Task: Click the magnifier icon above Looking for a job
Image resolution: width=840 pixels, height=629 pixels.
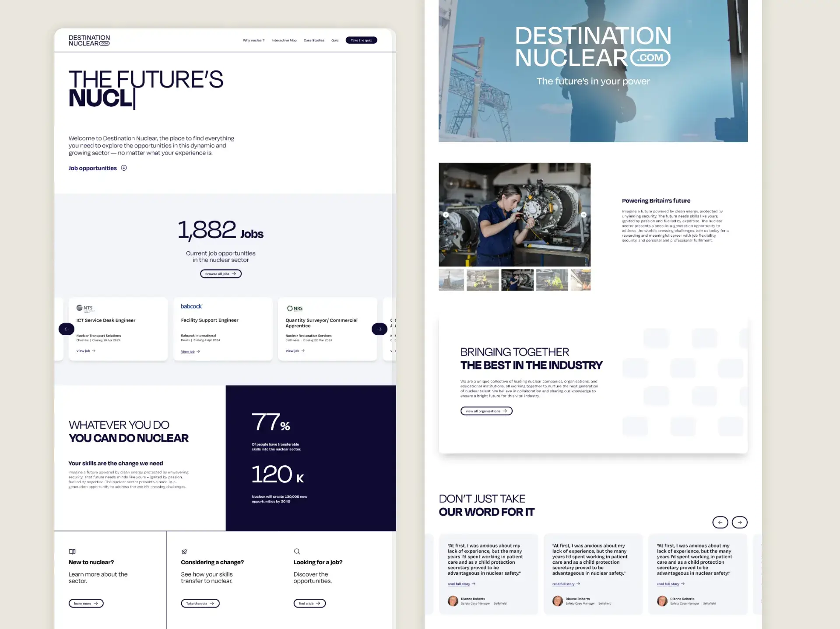Action: click(297, 552)
